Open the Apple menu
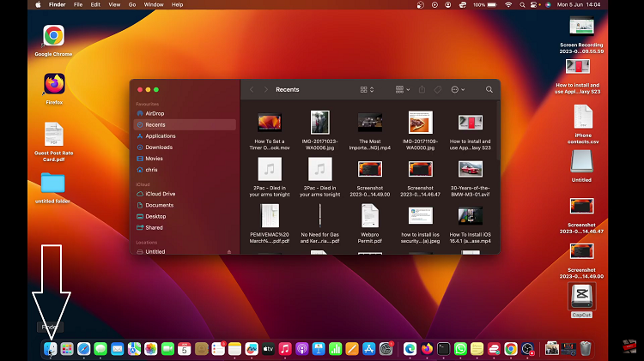Screen dimensions: 644x361 (x=38, y=4)
